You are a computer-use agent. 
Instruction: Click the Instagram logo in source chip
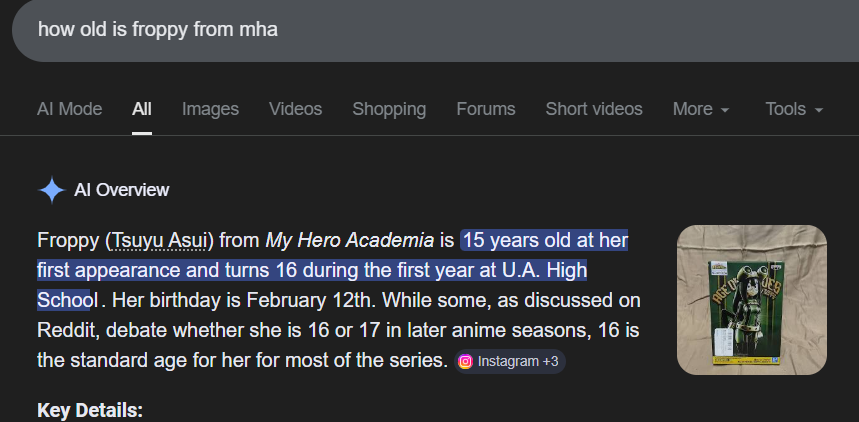pyautogui.click(x=465, y=362)
